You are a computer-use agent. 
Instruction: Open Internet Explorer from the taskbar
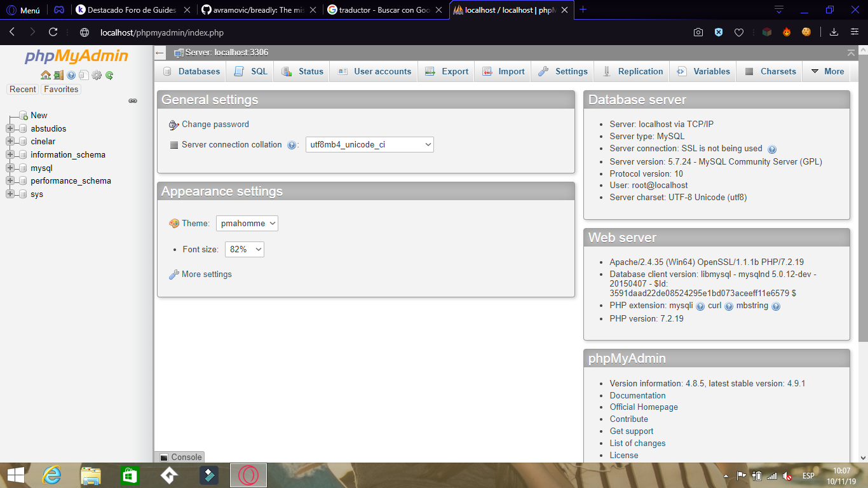(x=51, y=475)
